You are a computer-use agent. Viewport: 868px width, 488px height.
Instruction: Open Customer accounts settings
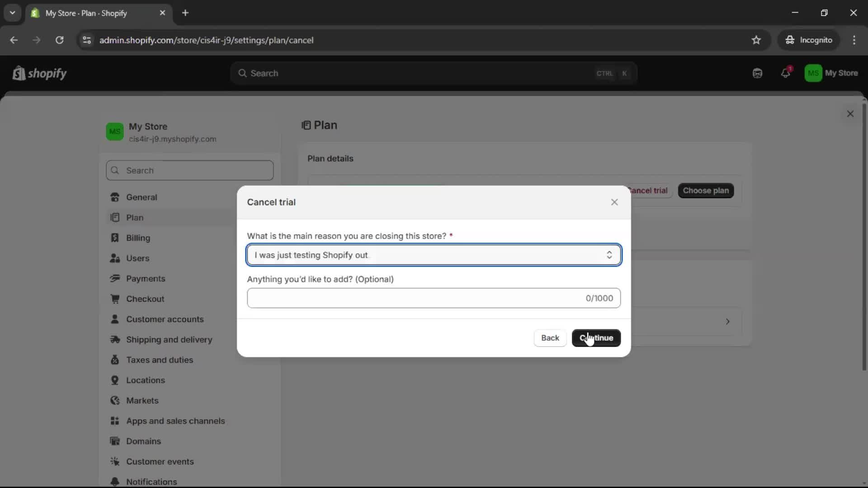165,319
